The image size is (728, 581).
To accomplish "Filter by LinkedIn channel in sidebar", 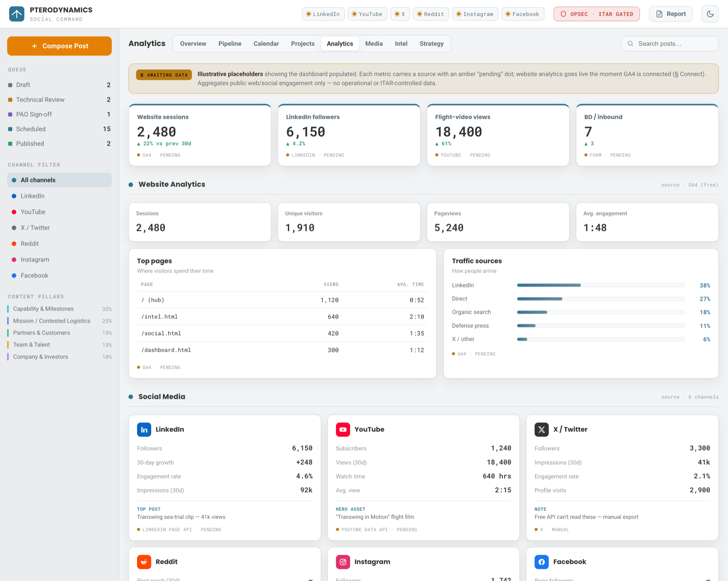I will click(59, 196).
